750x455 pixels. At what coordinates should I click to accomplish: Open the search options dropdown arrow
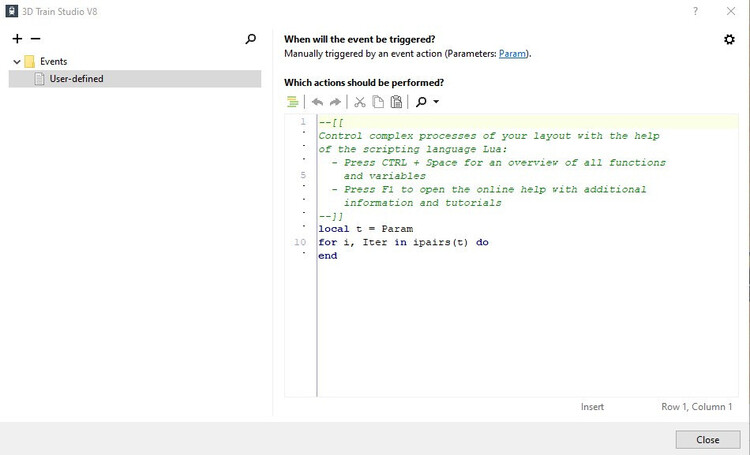pyautogui.click(x=436, y=102)
